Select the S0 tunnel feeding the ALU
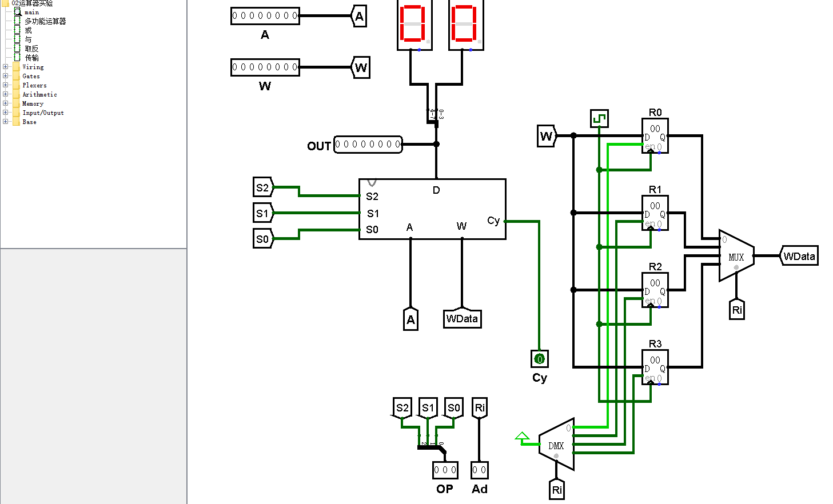The image size is (833, 504). (x=264, y=239)
